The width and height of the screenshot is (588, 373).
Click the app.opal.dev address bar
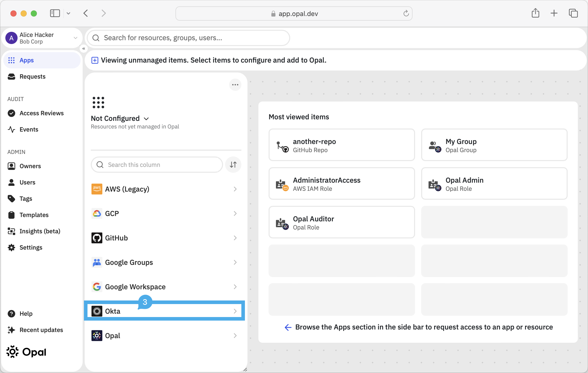pos(294,13)
